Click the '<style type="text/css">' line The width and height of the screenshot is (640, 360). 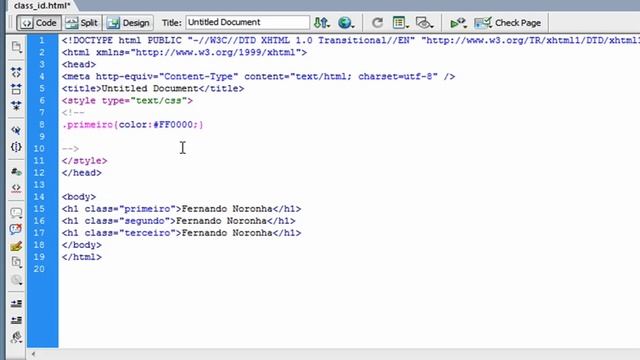[127, 100]
